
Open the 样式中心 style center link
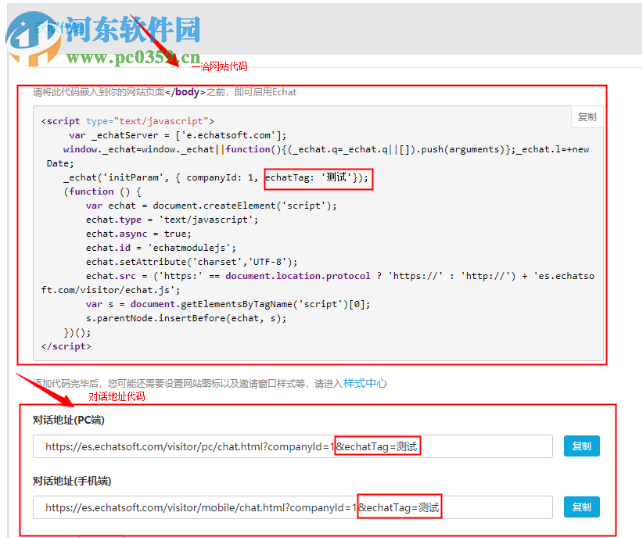365,383
